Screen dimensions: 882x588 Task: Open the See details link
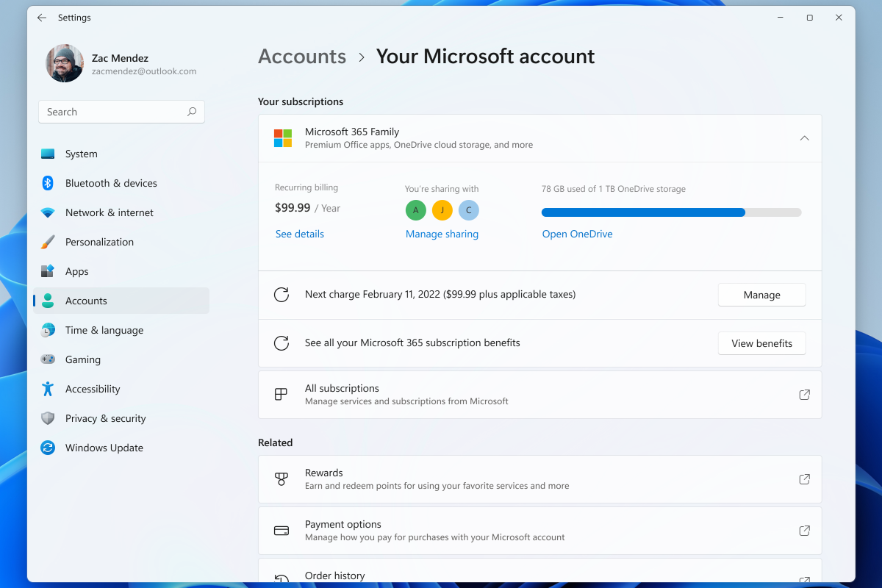click(298, 234)
